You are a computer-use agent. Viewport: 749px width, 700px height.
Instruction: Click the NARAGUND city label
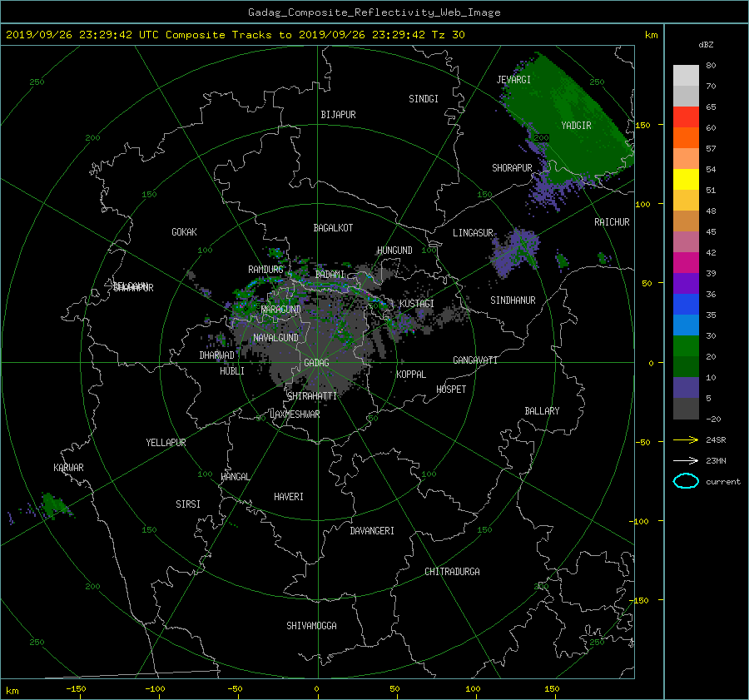pos(281,309)
